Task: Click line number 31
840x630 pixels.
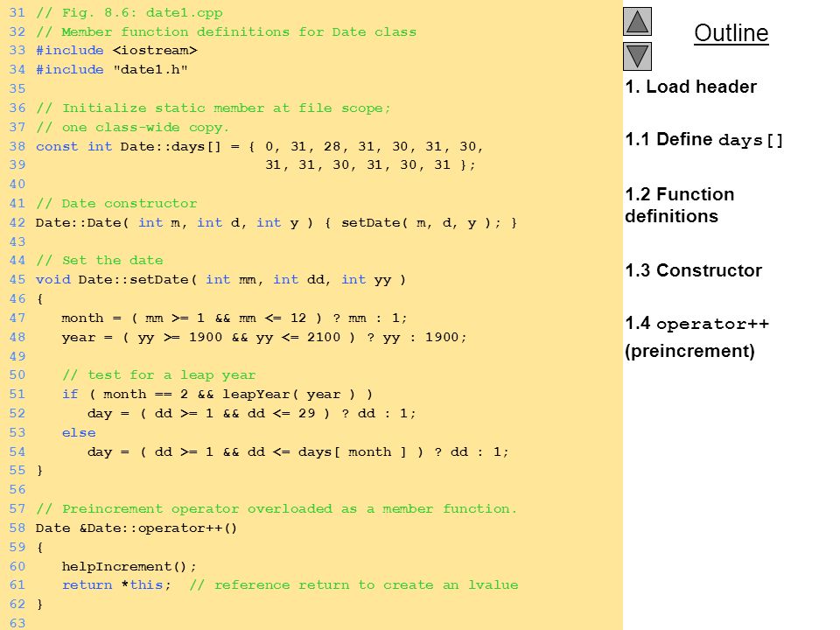Action: (17, 12)
